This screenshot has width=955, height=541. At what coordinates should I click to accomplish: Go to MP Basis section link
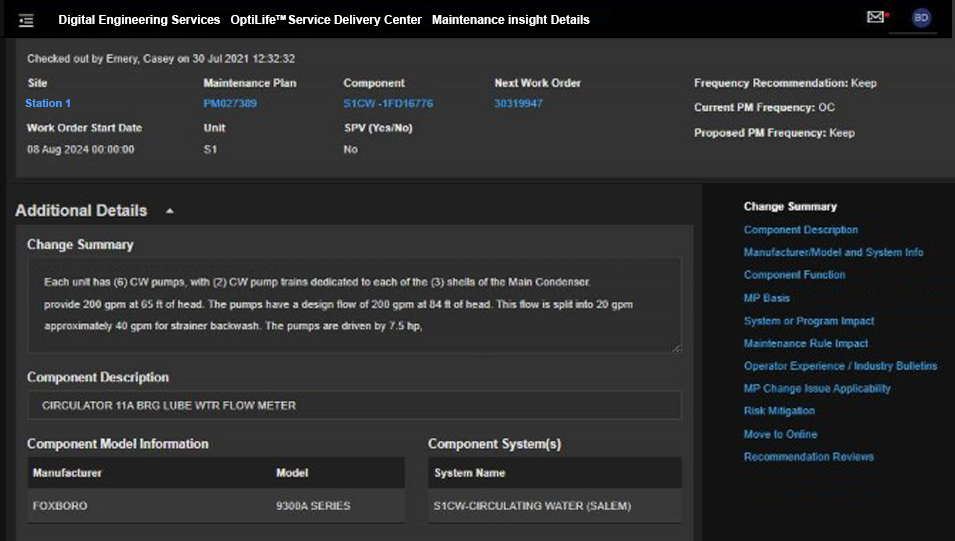tap(766, 298)
